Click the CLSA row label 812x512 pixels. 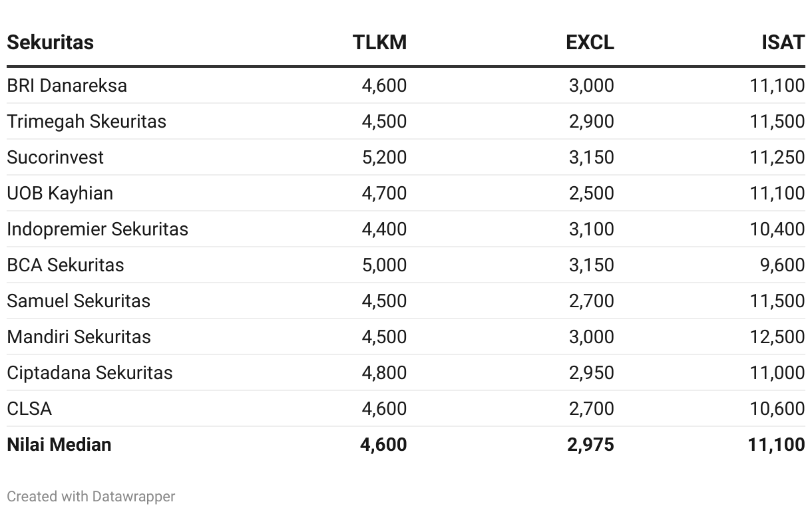click(x=29, y=408)
